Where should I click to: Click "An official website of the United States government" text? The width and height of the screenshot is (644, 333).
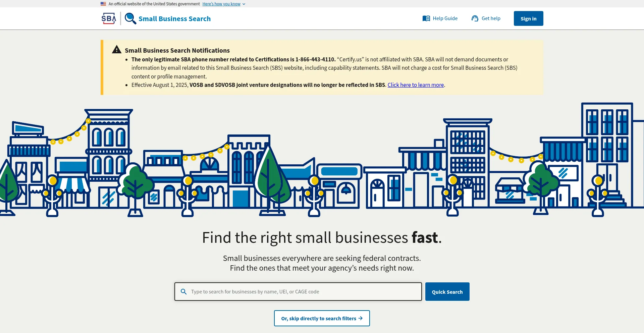coord(154,4)
